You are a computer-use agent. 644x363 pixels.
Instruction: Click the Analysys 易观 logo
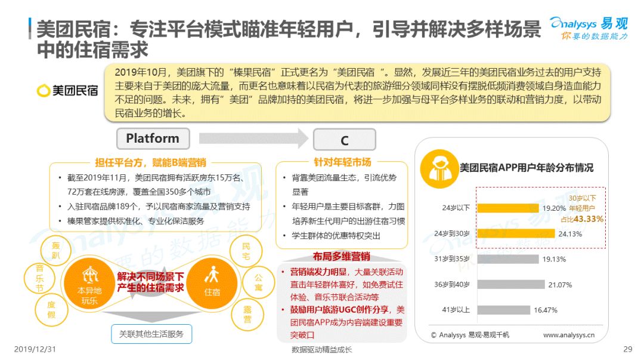589,28
